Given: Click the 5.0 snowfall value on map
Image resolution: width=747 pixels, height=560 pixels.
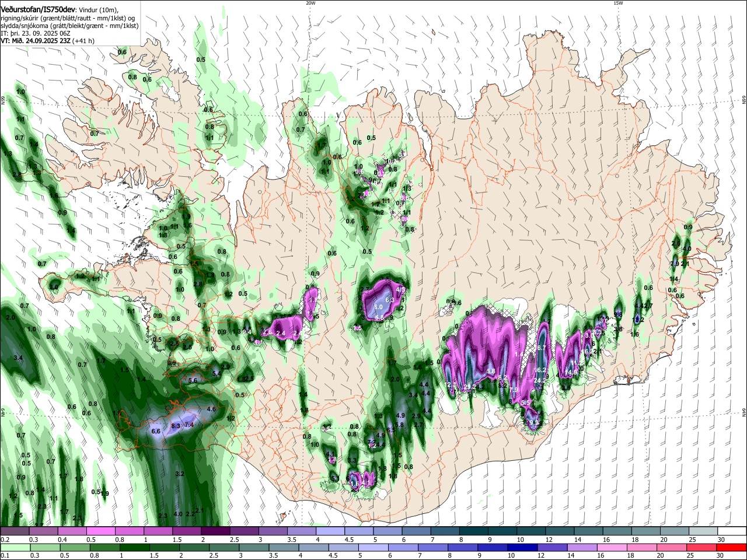Looking at the screenshot, I should tap(378, 307).
